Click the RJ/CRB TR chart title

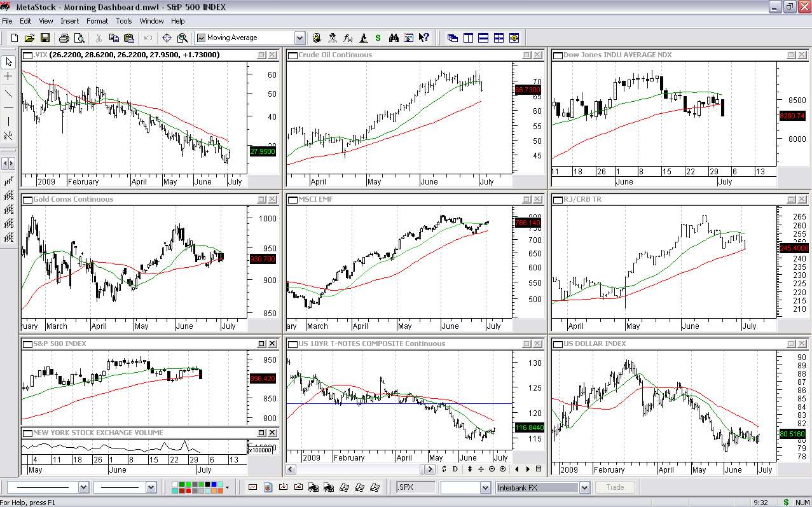point(582,199)
